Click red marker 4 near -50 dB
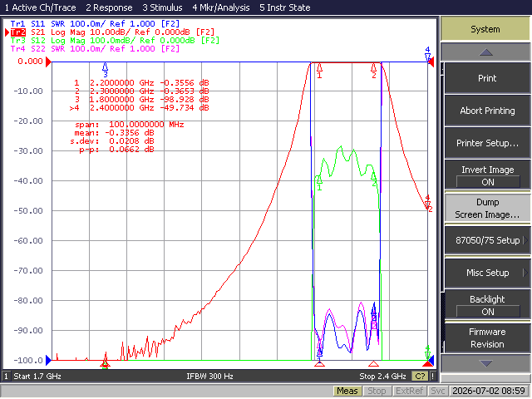532x399 pixels. (x=428, y=201)
